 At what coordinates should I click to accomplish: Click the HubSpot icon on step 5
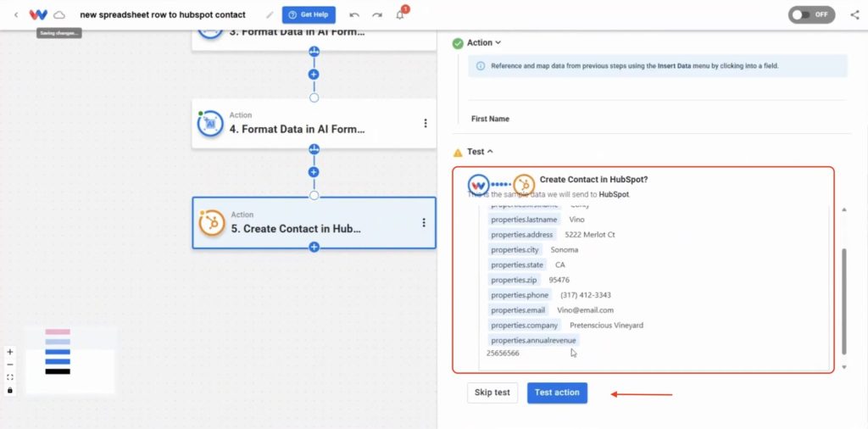(x=211, y=223)
